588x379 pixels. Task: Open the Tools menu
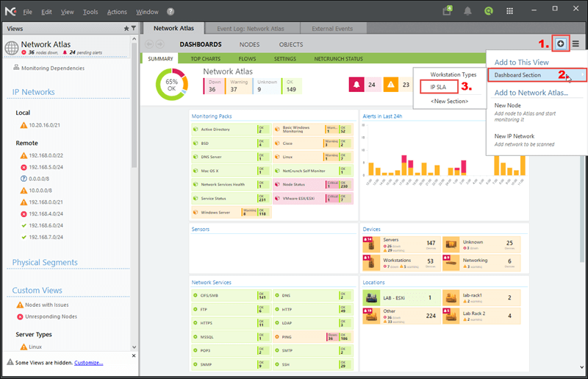(90, 12)
